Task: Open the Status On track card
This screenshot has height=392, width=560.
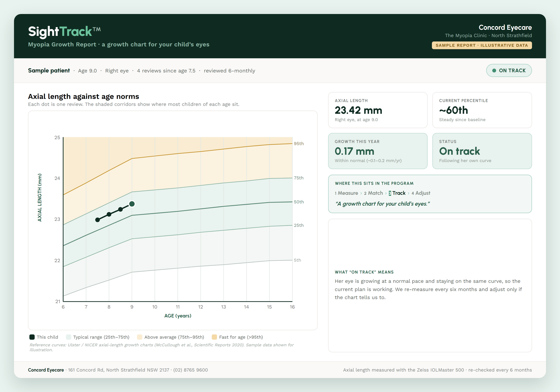Action: pyautogui.click(x=482, y=151)
